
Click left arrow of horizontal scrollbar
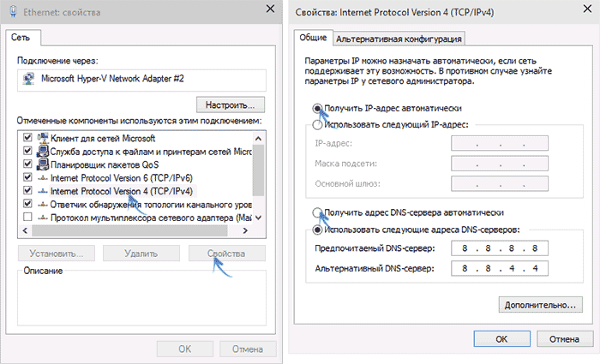[x=25, y=230]
